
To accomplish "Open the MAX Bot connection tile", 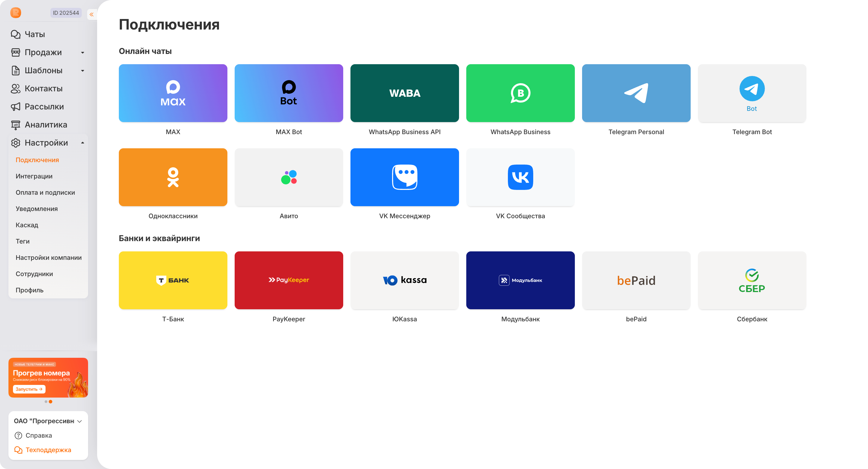I will (x=289, y=93).
